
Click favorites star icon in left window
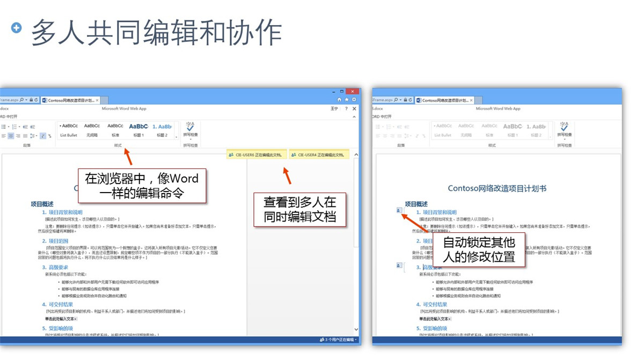click(347, 100)
